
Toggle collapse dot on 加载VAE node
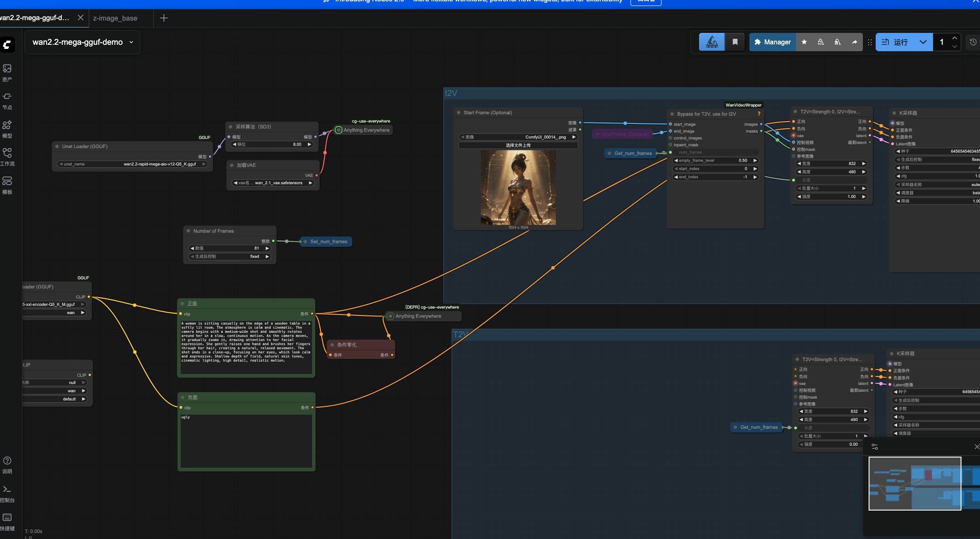click(x=232, y=165)
